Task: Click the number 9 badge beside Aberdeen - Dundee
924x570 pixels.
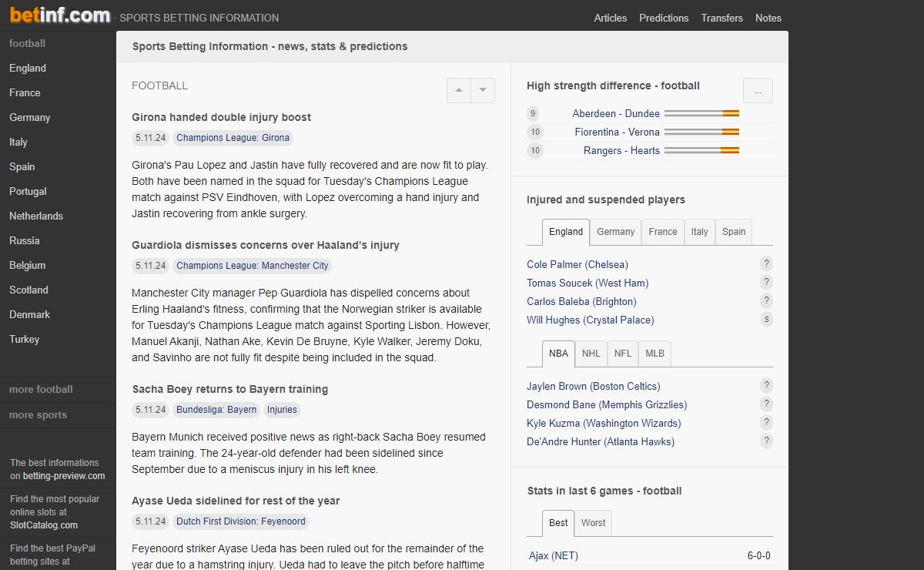Action: [x=533, y=113]
